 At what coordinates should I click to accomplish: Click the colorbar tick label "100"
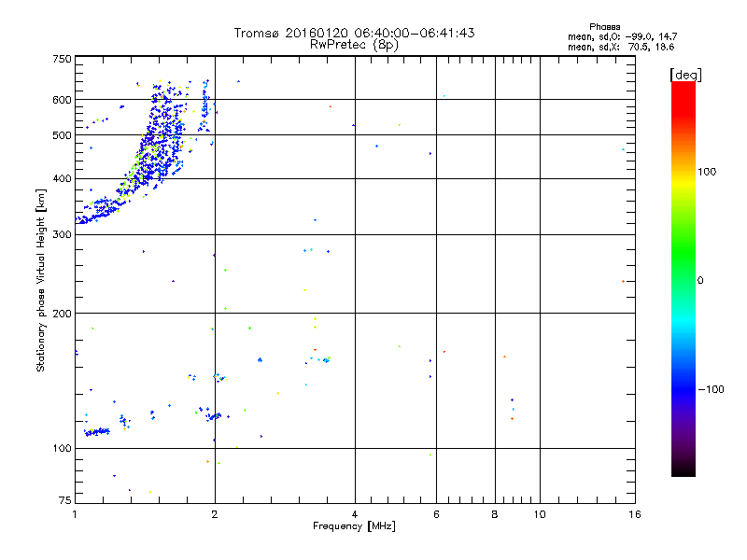click(x=707, y=172)
